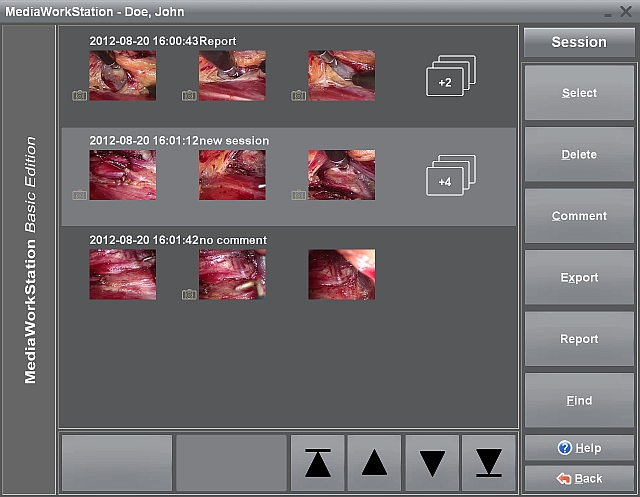Screen dimensions: 640x497
Task: Select first thumbnail in new session row
Action: (123, 175)
